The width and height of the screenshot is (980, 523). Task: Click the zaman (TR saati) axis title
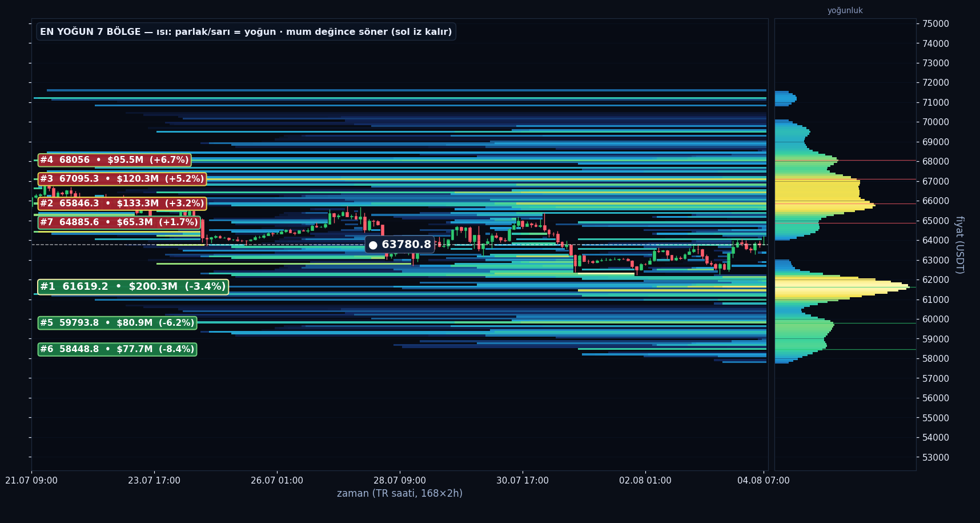click(400, 493)
